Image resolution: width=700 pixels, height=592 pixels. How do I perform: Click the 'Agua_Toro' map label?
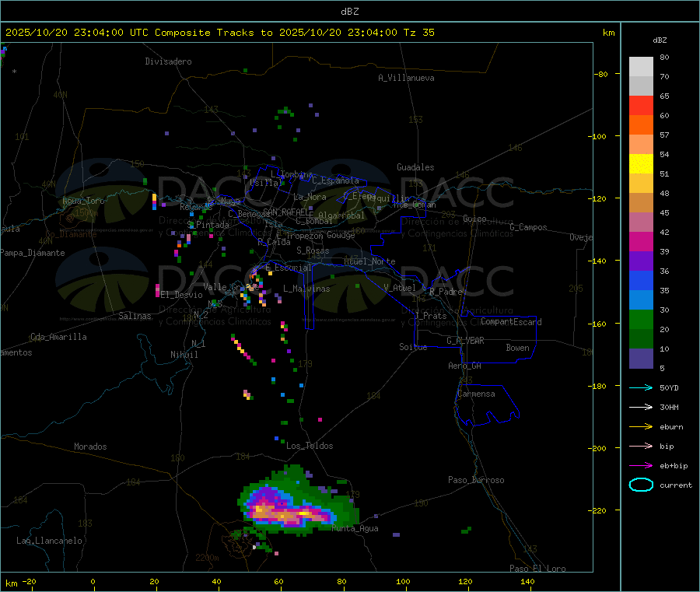83,201
